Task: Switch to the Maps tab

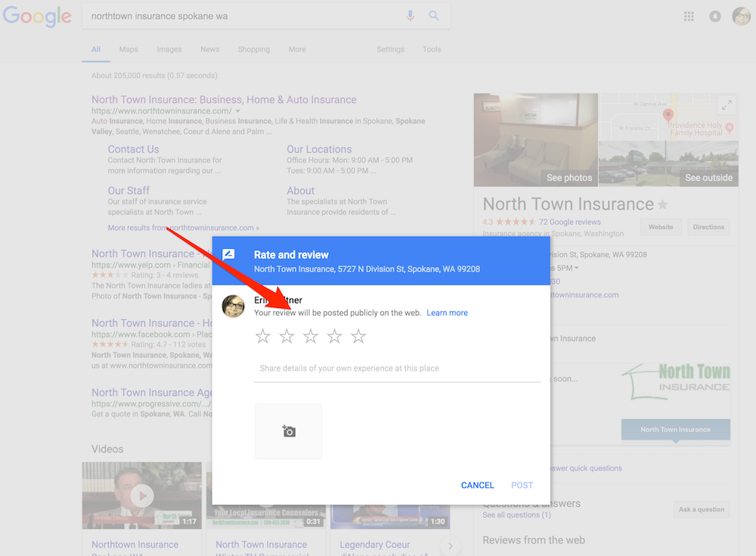Action: pyautogui.click(x=129, y=49)
